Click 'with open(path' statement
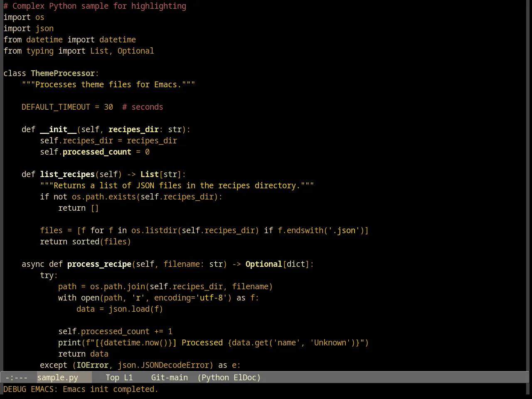The image size is (532, 399). [90, 298]
